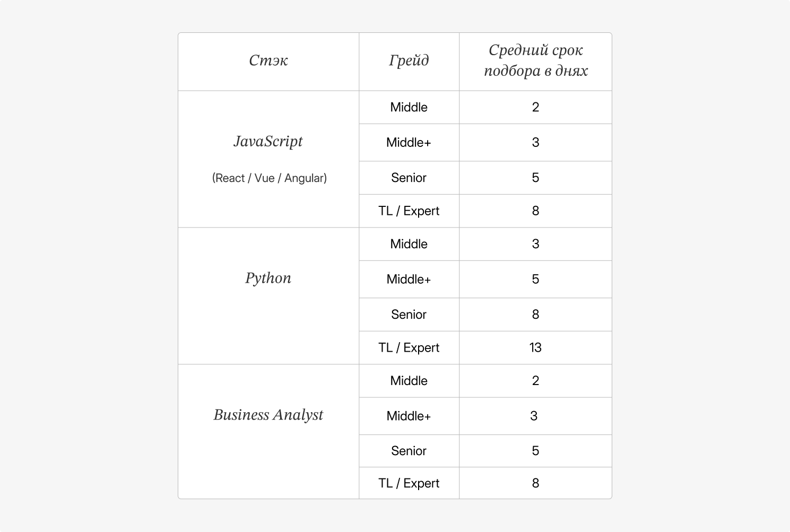The height and width of the screenshot is (532, 790).
Task: Select Senior grade in JavaScript rows
Action: [409, 178]
